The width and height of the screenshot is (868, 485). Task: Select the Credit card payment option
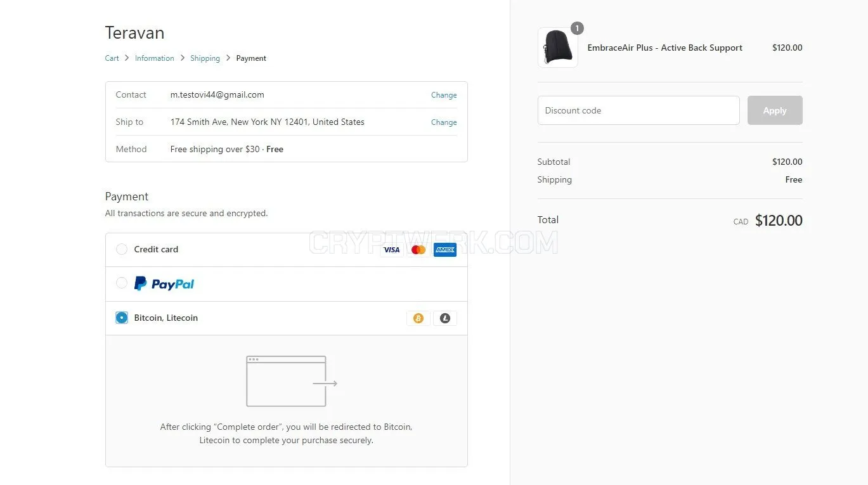point(122,250)
